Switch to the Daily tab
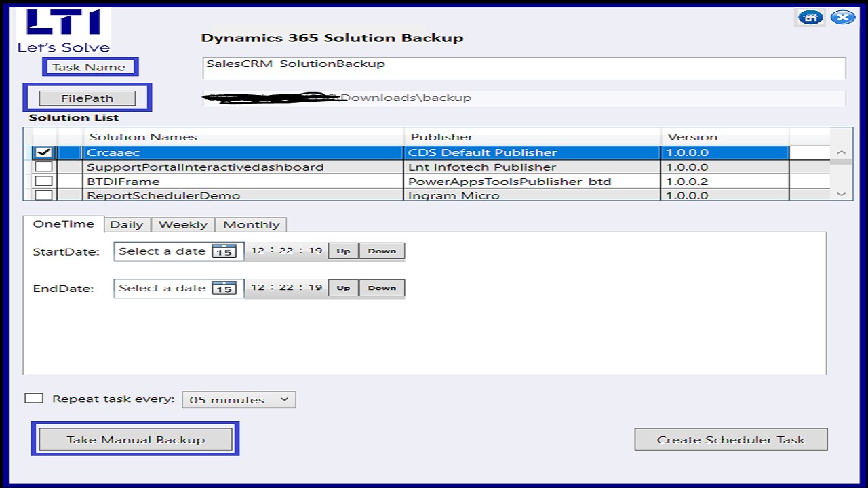Screen dimensions: 868x488 click(x=127, y=225)
